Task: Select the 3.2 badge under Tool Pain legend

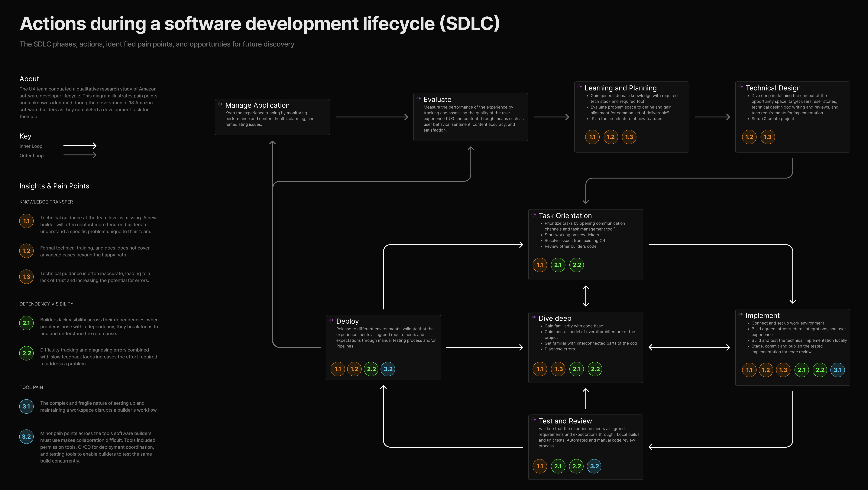Action: [26, 437]
